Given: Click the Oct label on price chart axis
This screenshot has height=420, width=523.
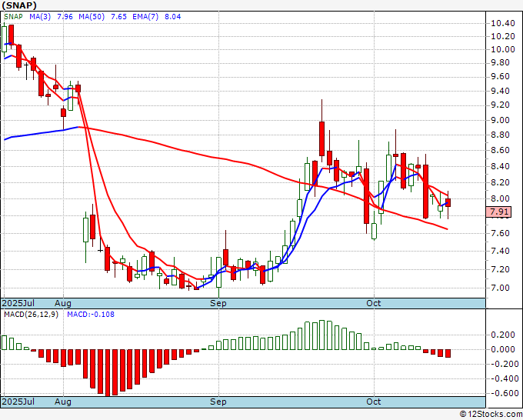Looking at the screenshot, I should pyautogui.click(x=374, y=303).
